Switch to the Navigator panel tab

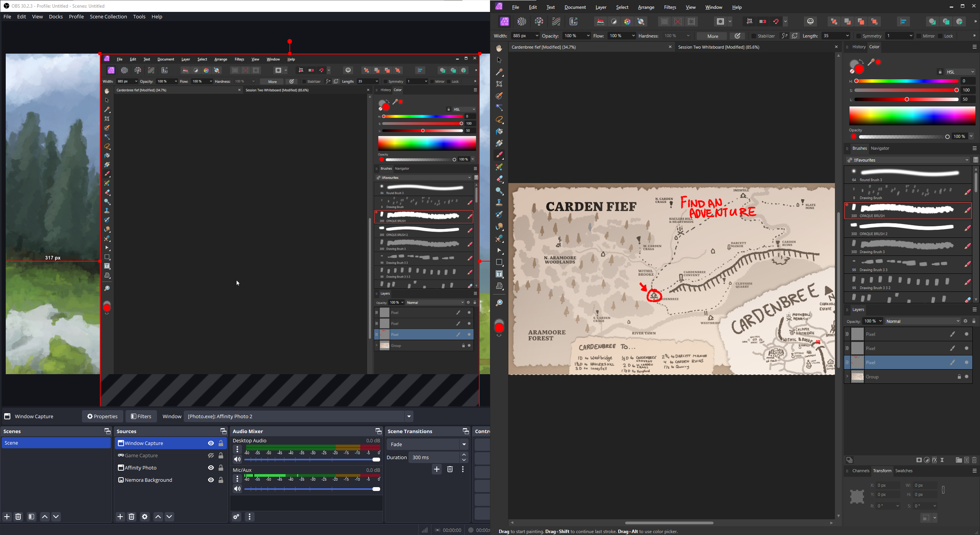(x=880, y=148)
